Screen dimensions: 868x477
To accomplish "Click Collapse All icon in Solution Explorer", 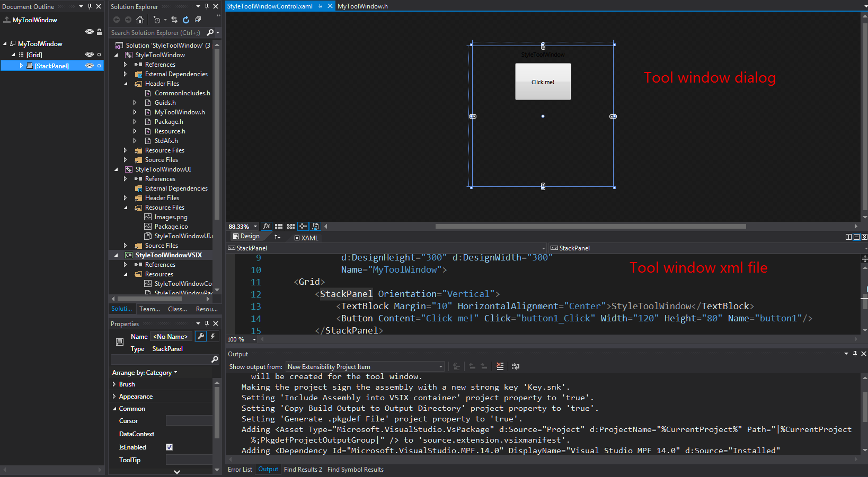I will click(x=198, y=20).
